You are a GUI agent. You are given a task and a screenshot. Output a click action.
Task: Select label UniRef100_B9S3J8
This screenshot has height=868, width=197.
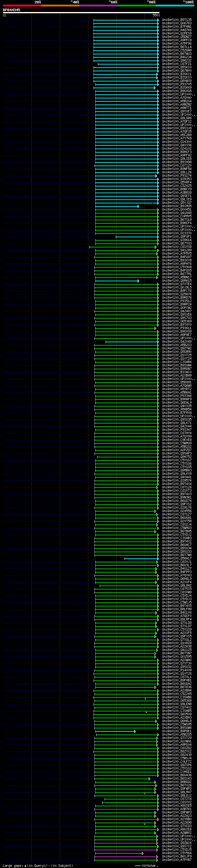tap(177, 128)
